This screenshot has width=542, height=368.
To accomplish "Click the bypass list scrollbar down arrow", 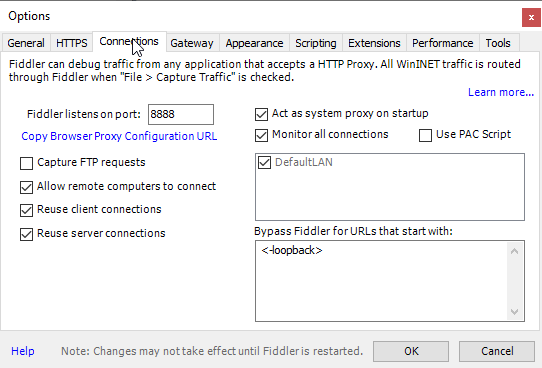I will [514, 312].
